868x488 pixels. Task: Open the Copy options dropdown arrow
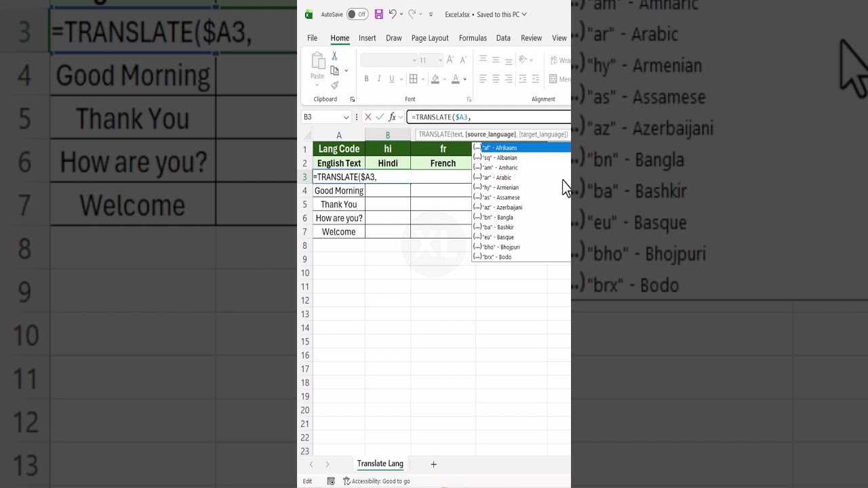pos(346,70)
